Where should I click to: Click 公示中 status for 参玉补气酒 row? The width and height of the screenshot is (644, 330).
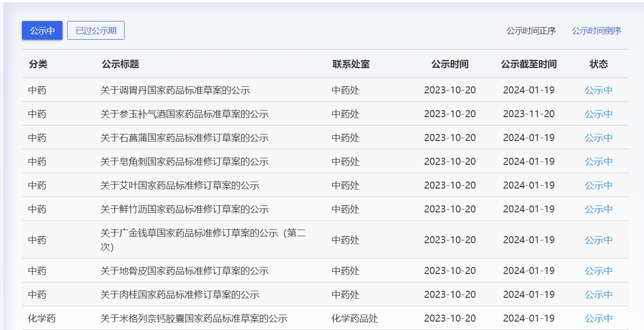(x=599, y=114)
